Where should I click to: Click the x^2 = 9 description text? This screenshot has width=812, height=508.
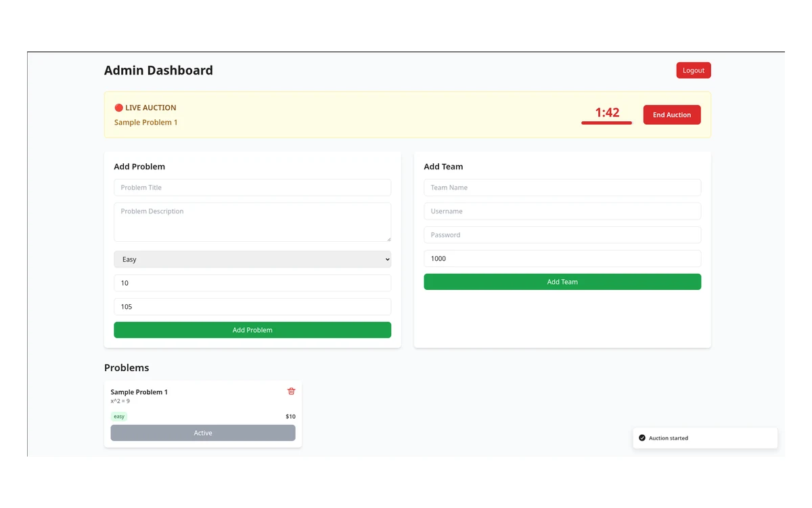[120, 401]
